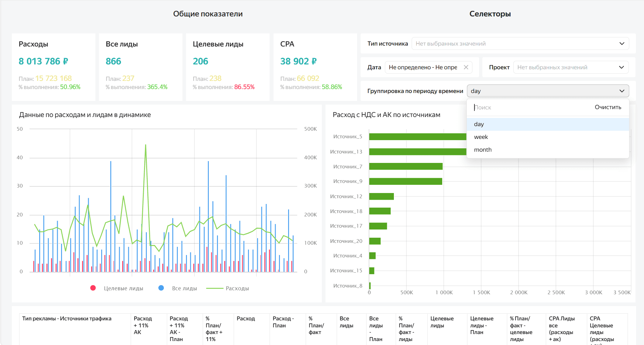Click the CPA indicator card value
This screenshot has width=644, height=345.
[x=298, y=61]
